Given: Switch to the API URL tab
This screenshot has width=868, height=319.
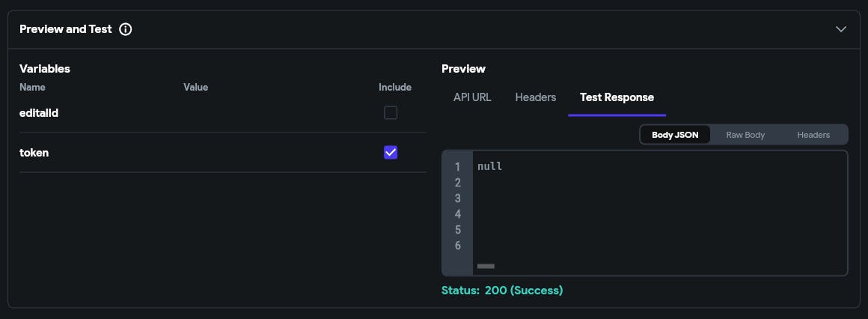Looking at the screenshot, I should point(472,97).
